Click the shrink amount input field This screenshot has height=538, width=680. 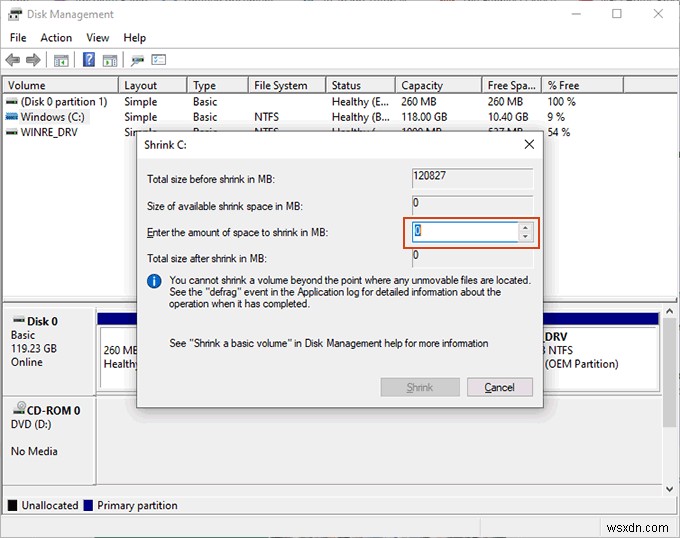coord(464,232)
